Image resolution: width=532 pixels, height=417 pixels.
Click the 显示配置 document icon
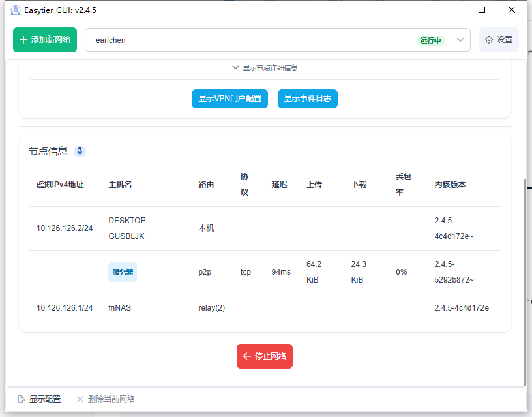(x=22, y=399)
